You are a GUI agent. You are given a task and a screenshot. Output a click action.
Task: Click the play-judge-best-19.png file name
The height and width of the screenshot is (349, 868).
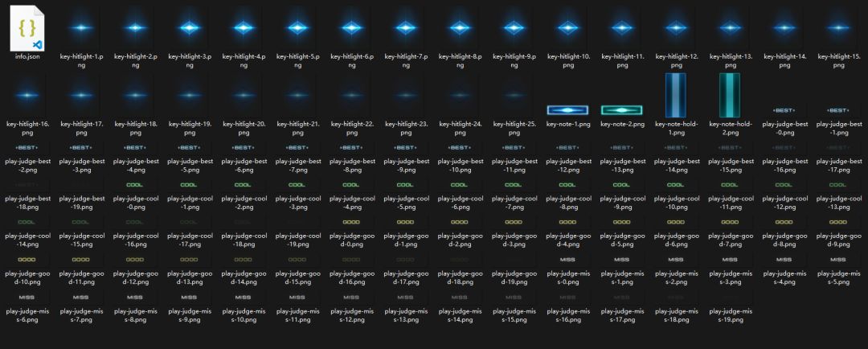pyautogui.click(x=81, y=202)
